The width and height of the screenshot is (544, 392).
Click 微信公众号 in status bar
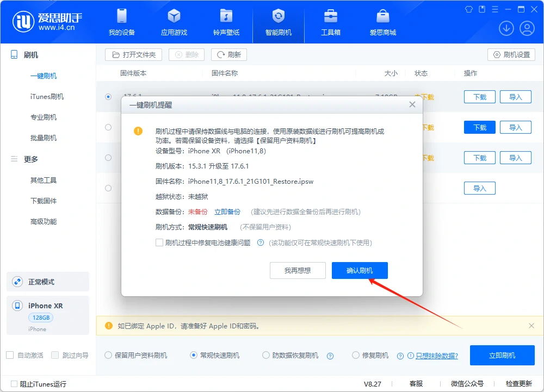[467, 384]
